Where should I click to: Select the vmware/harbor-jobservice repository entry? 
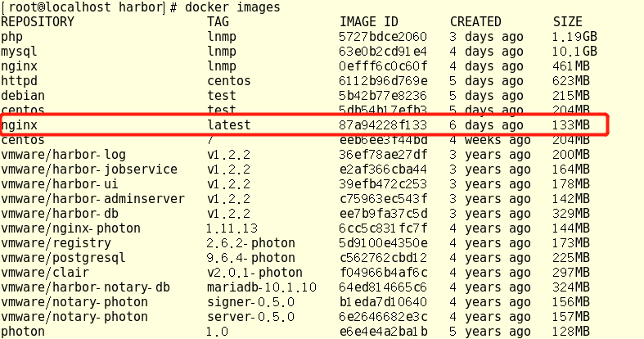(x=89, y=169)
